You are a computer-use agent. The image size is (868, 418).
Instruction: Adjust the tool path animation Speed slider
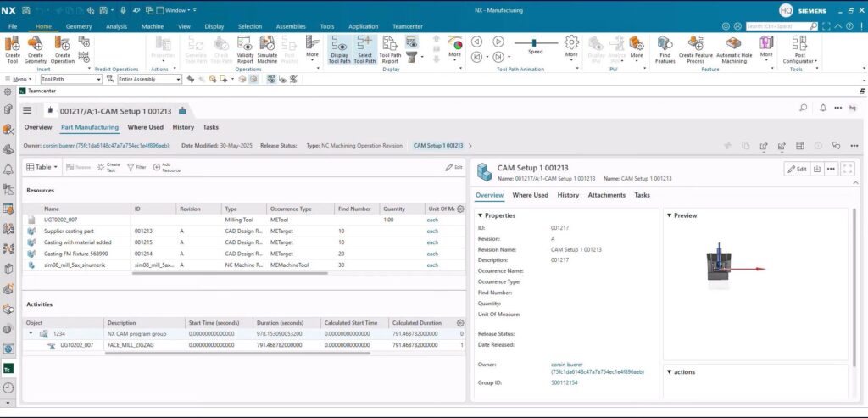click(535, 42)
